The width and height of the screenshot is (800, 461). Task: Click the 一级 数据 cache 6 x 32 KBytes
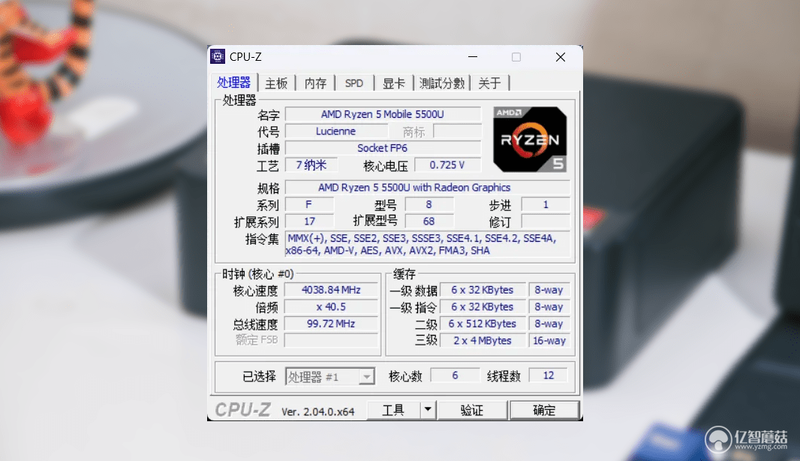483,290
